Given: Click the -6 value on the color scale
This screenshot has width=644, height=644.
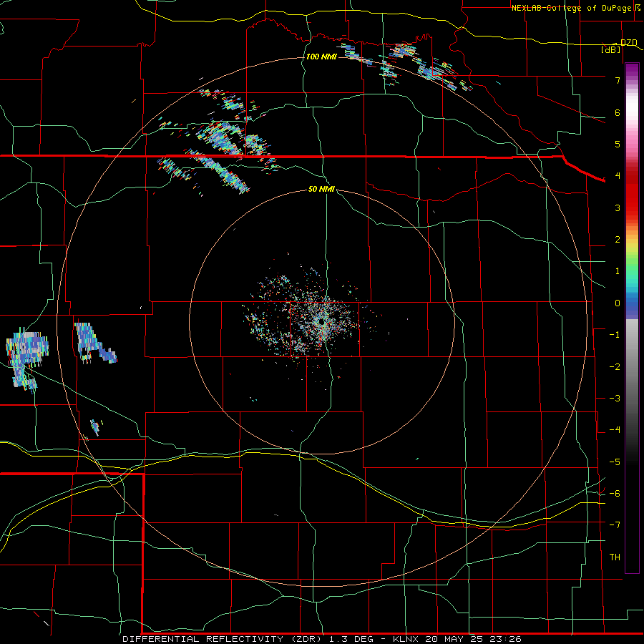Looking at the screenshot, I should (x=615, y=494).
